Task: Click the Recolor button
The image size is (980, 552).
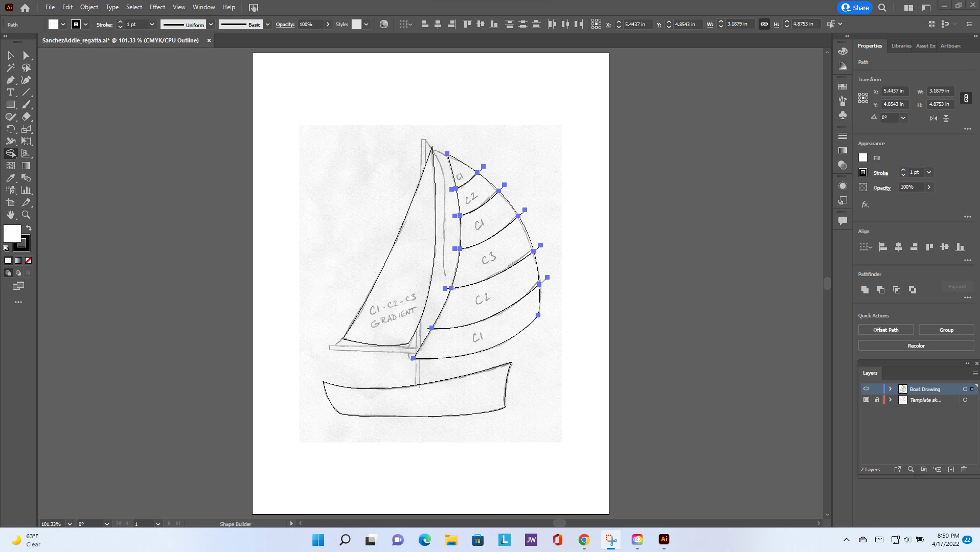Action: tap(916, 346)
